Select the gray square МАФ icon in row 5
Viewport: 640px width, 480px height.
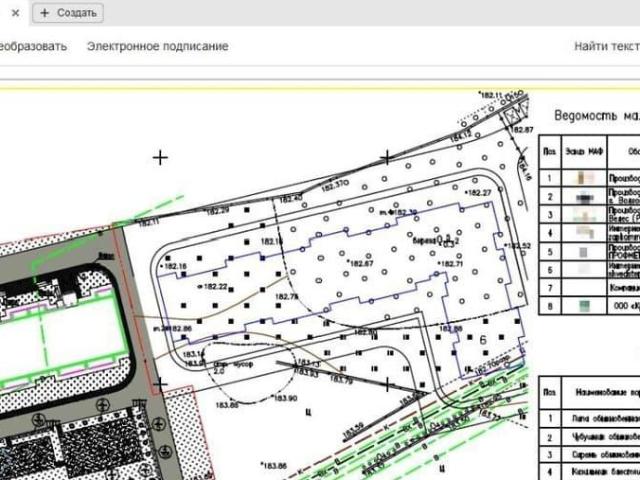pos(584,252)
